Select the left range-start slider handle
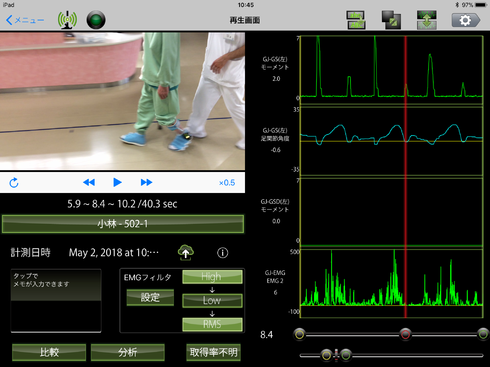Viewport: 490px width, 367px height. coord(300,334)
